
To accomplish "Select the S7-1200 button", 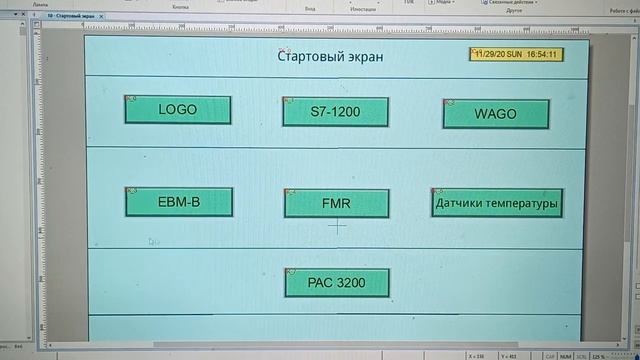I will click(x=336, y=112).
